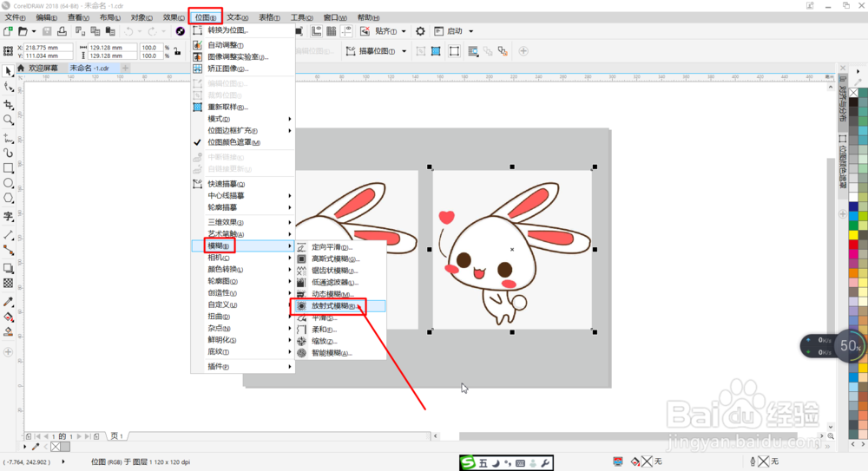Switch to the 未命名-1.cdr tab
Screen dimensions: 868x471
point(89,68)
